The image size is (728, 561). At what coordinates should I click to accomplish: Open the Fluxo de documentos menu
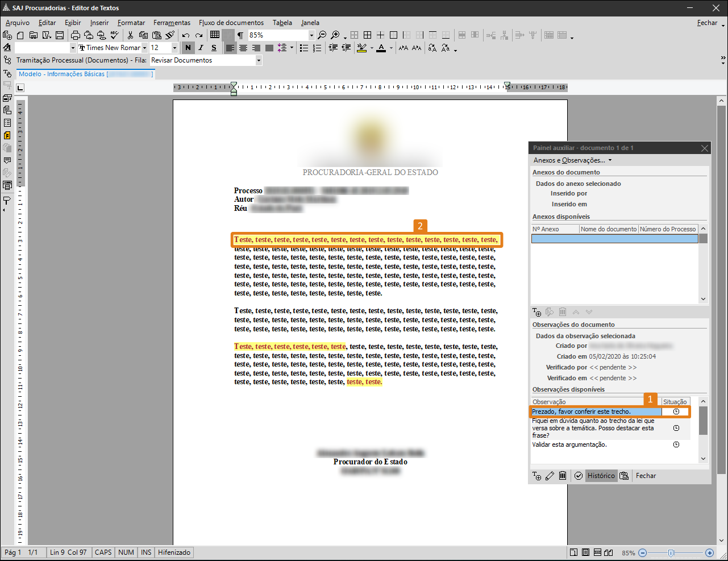click(x=231, y=23)
